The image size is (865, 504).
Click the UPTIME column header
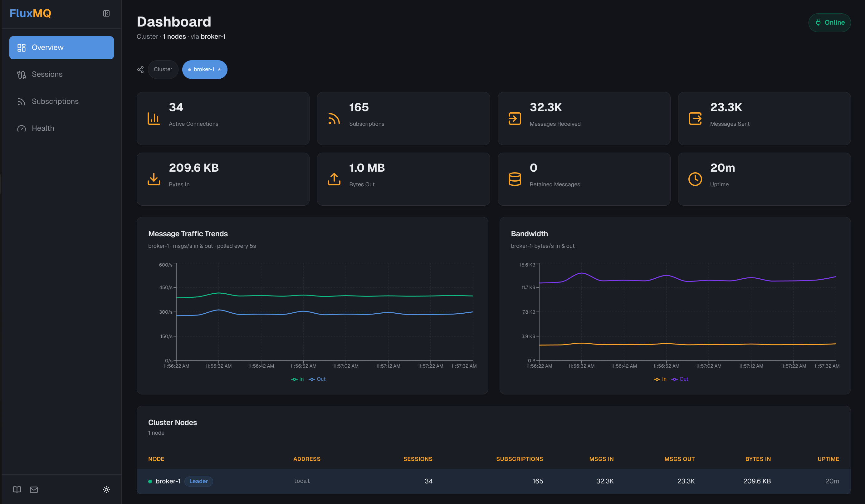pos(828,459)
